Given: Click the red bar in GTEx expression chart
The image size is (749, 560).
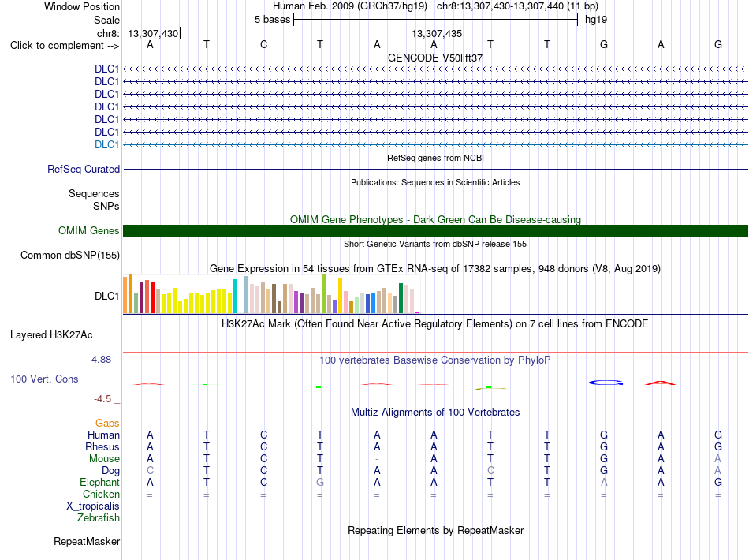Looking at the screenshot, I should coord(152,297).
